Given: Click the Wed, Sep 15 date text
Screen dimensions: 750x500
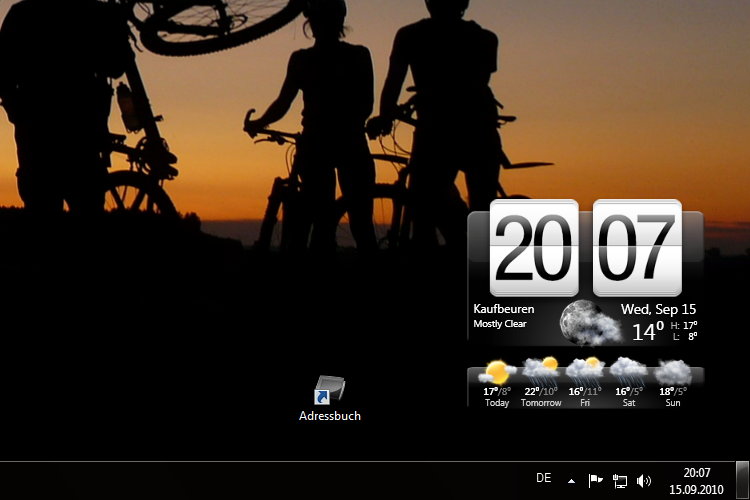Looking at the screenshot, I should point(659,309).
